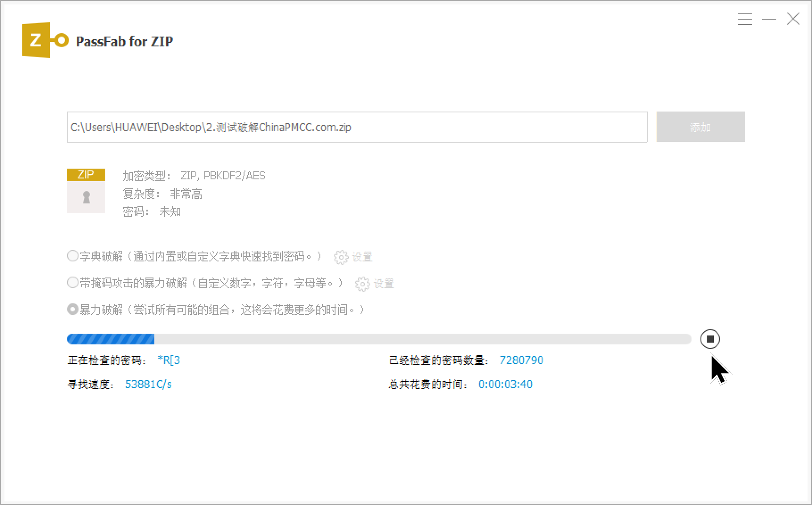Click 设置 text beside mask attack
This screenshot has width=812, height=505.
point(383,284)
